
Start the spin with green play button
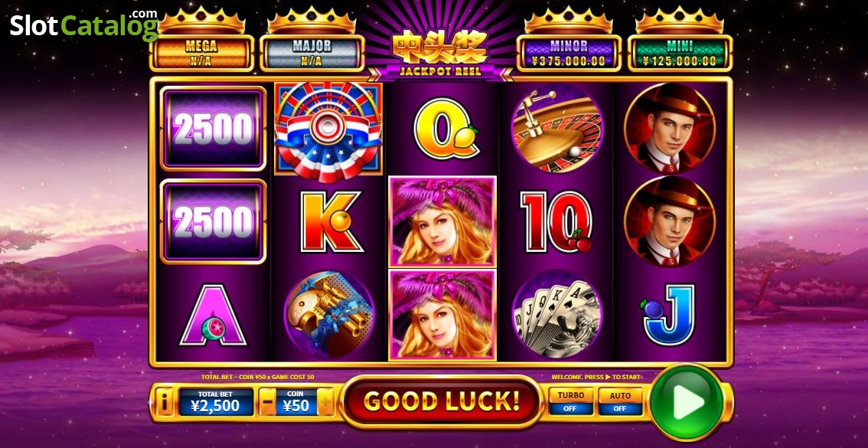tap(687, 402)
